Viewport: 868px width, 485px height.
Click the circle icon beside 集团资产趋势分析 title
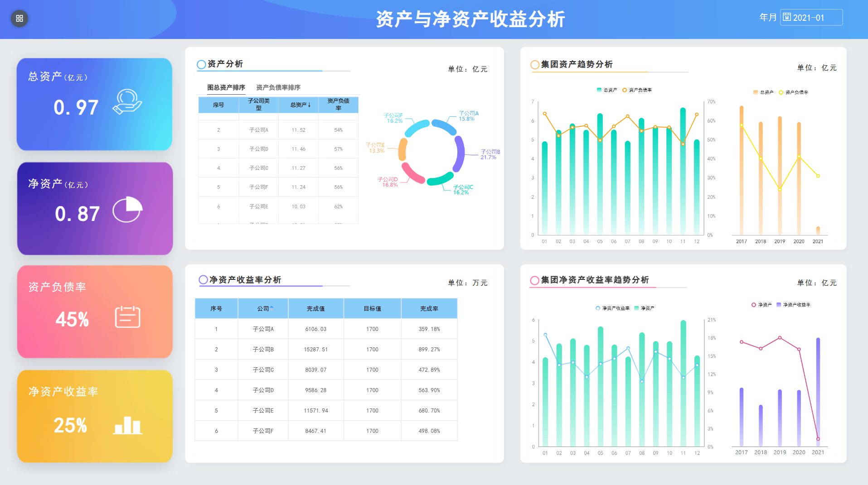coord(535,65)
